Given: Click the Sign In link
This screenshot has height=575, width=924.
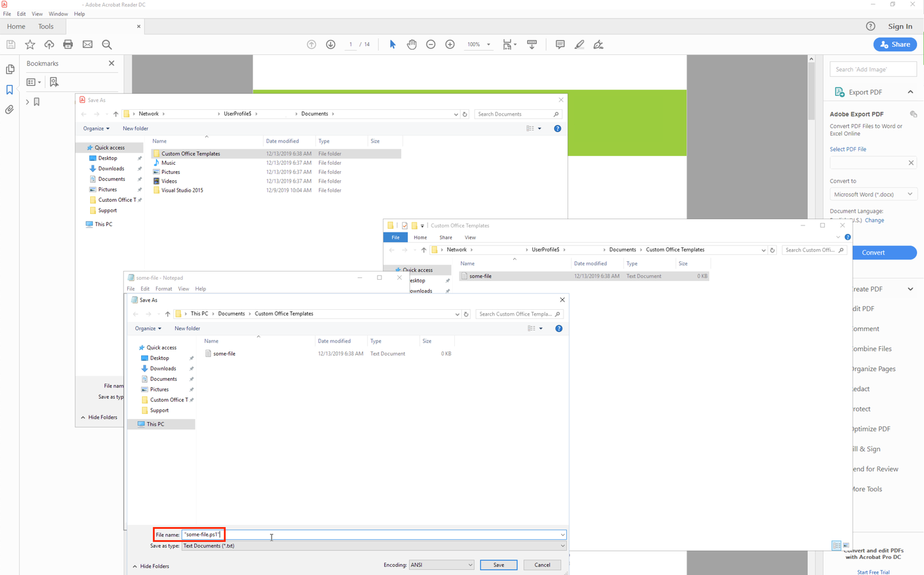Looking at the screenshot, I should point(900,26).
